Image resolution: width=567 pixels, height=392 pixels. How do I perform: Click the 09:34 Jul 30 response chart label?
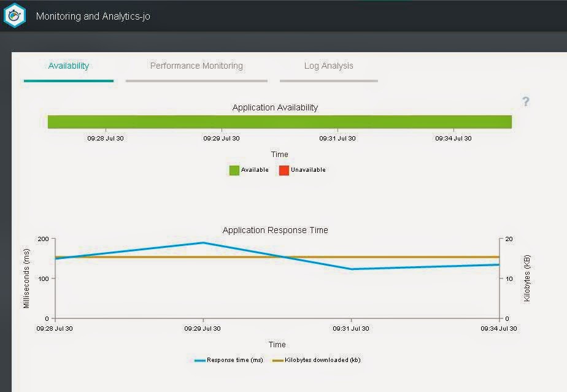click(499, 328)
